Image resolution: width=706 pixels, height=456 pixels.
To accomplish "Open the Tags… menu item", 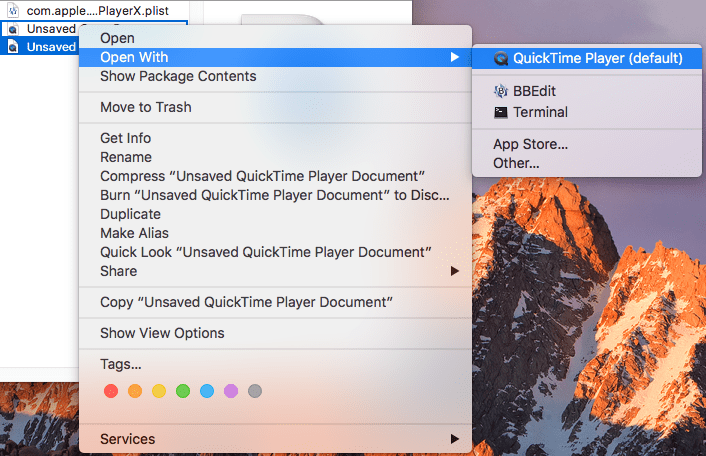I will tap(275, 364).
